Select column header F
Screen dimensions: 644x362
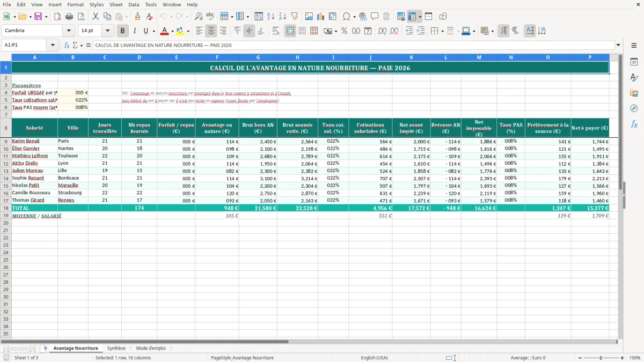click(x=217, y=57)
